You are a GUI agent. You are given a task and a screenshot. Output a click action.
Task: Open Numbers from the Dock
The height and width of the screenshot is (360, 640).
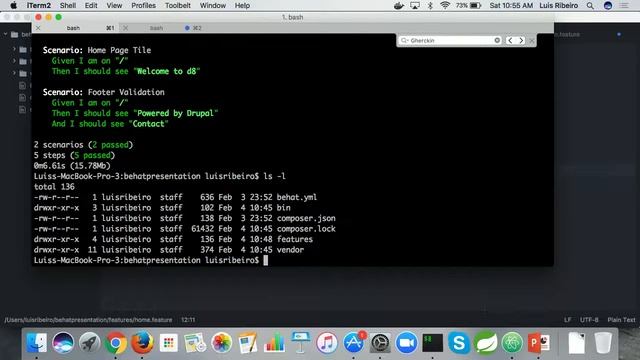(274, 343)
